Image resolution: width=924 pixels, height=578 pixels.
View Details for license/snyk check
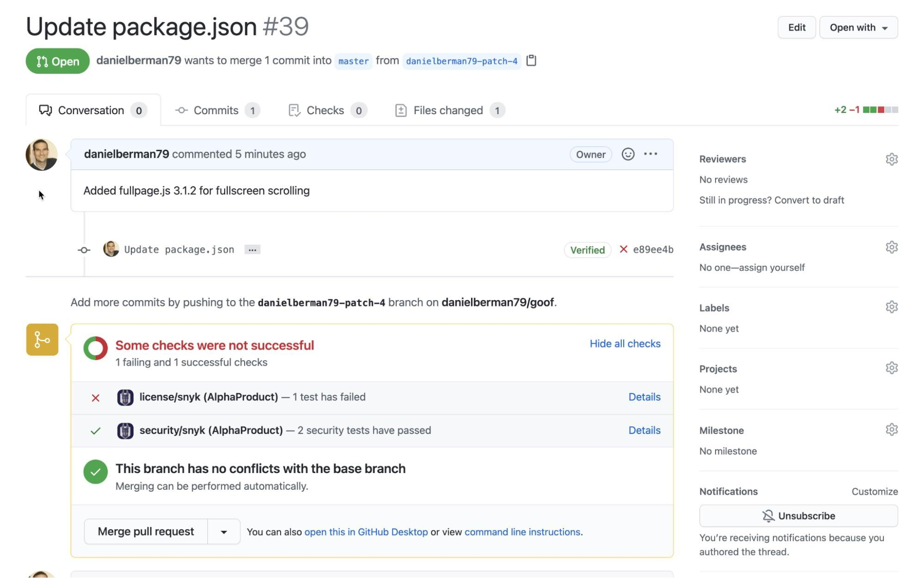tap(644, 397)
